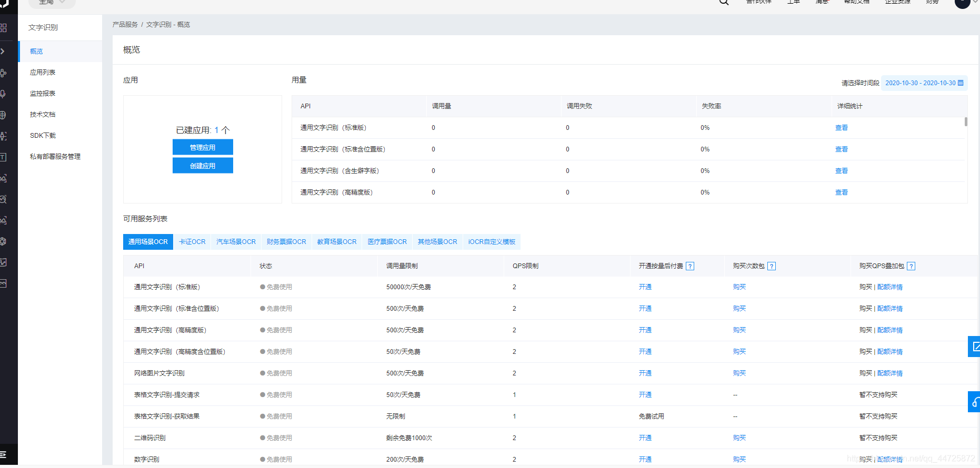The height and width of the screenshot is (468, 980).
Task: Click 购买 次数包 for 二维码识别 row
Action: [x=739, y=438]
